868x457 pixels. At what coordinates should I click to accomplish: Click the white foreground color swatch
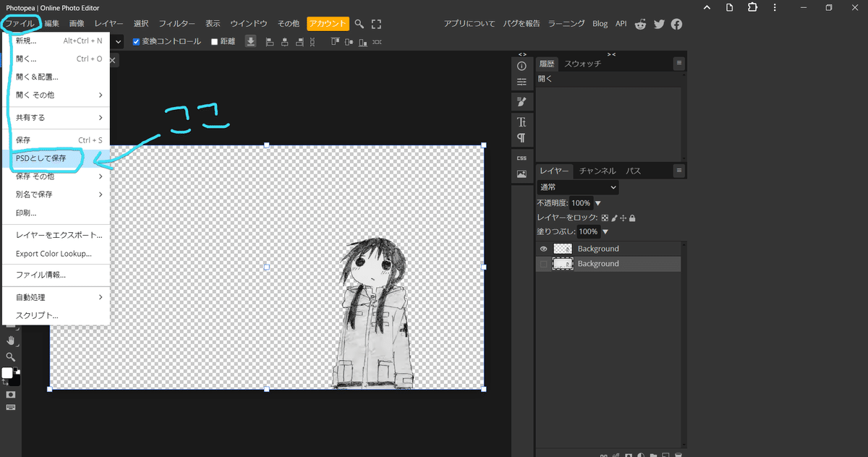(7, 373)
